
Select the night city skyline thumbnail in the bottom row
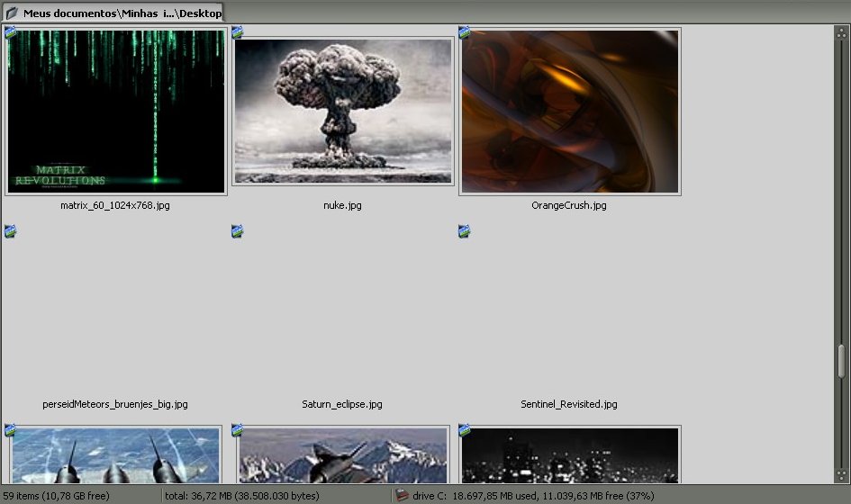pyautogui.click(x=569, y=455)
